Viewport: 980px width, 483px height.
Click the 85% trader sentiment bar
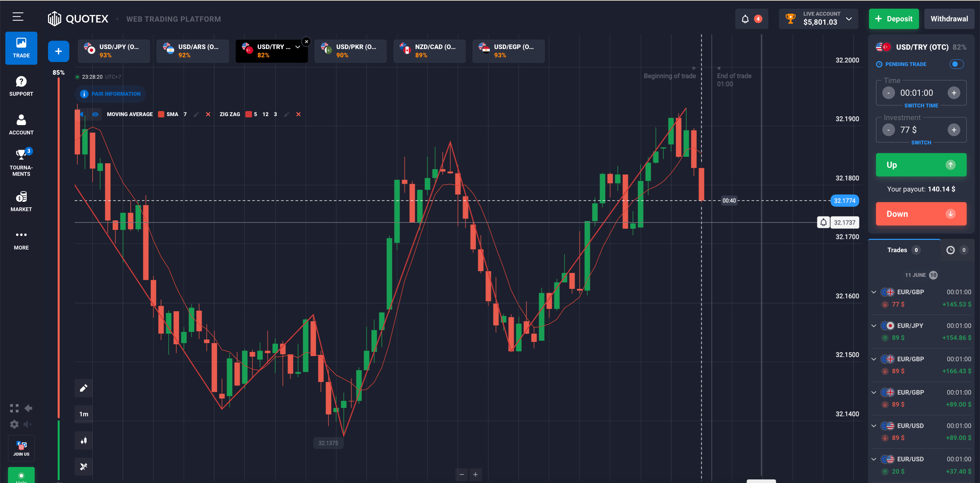click(x=59, y=248)
